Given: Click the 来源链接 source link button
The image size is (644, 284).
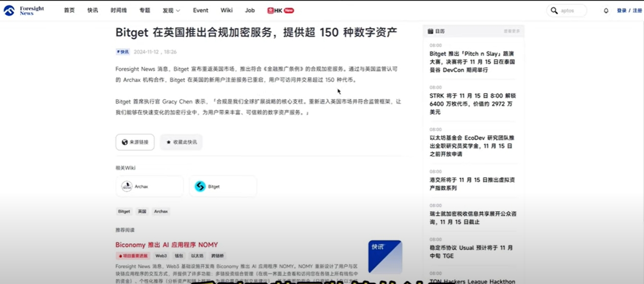Looking at the screenshot, I should click(x=135, y=142).
